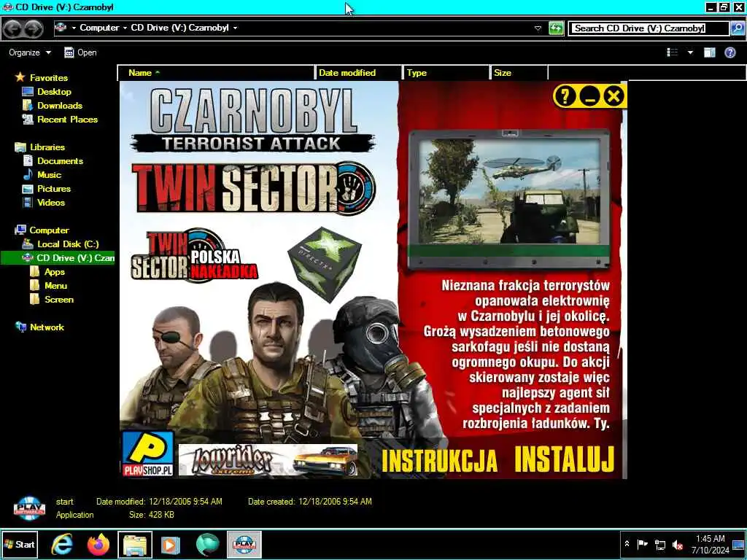Open the Menu folder
This screenshot has width=747, height=560.
click(x=55, y=285)
